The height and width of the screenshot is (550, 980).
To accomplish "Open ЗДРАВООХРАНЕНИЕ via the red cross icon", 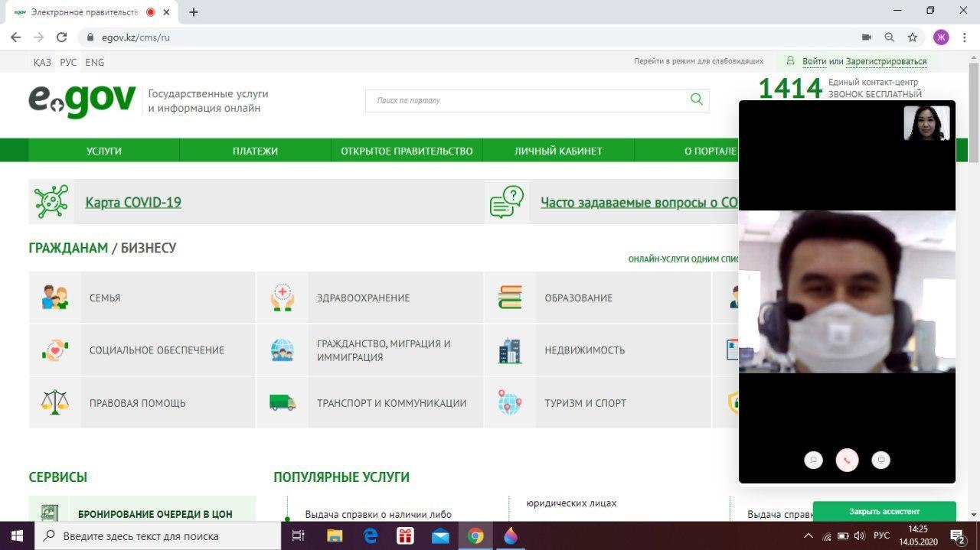I will click(x=282, y=298).
